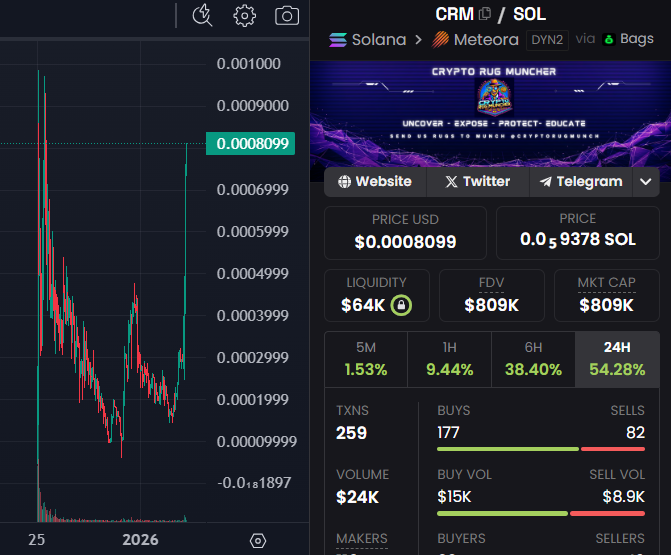Click the 0.001000 price axis label
Screen dimensions: 671x555
249,64
